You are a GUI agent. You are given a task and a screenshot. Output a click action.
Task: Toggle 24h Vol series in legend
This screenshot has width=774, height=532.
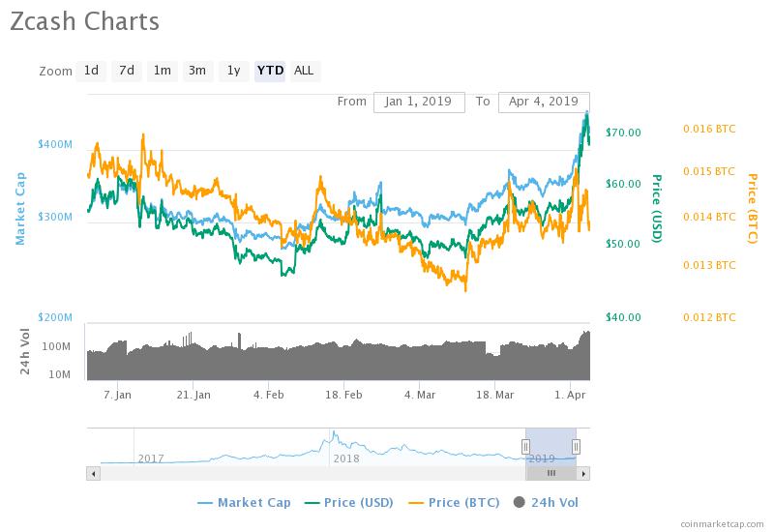point(546,503)
